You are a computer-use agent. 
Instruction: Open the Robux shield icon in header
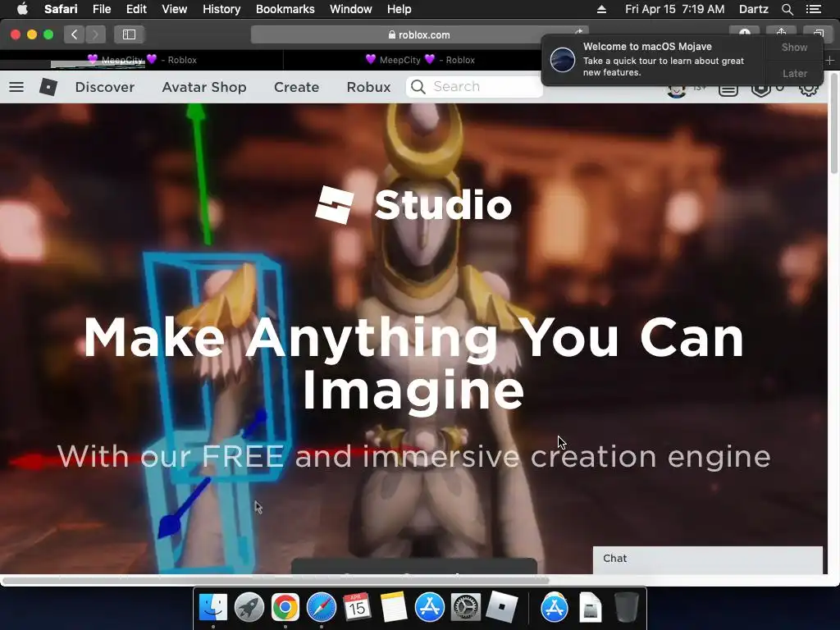pyautogui.click(x=760, y=89)
